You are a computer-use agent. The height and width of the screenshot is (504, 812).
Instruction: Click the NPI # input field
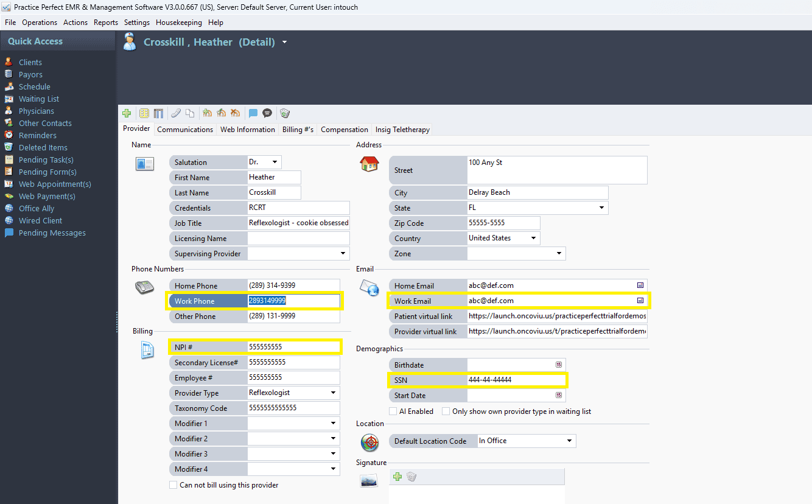click(293, 347)
